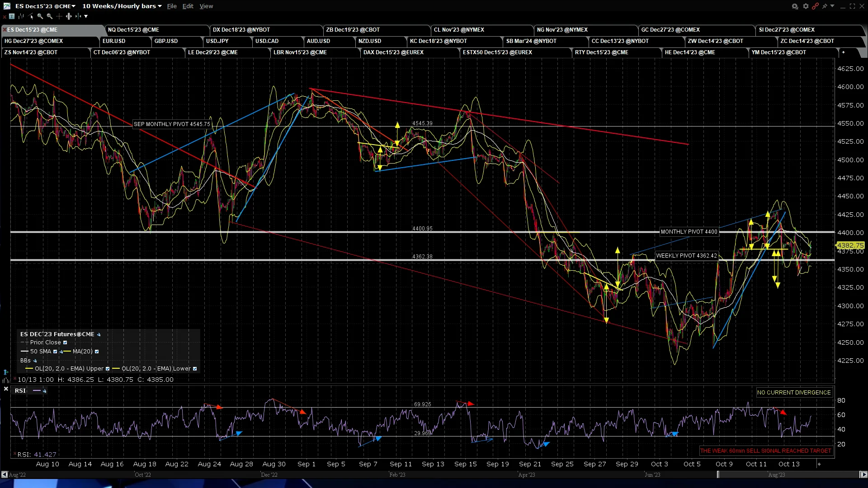The height and width of the screenshot is (488, 868).
Task: Click the Prior Close legend entry
Action: [x=45, y=342]
